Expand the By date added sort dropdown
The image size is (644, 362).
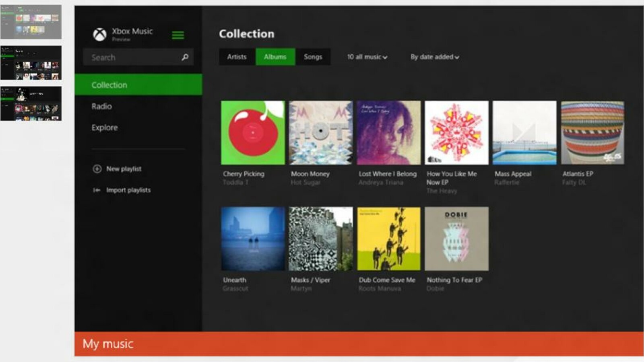coord(435,57)
